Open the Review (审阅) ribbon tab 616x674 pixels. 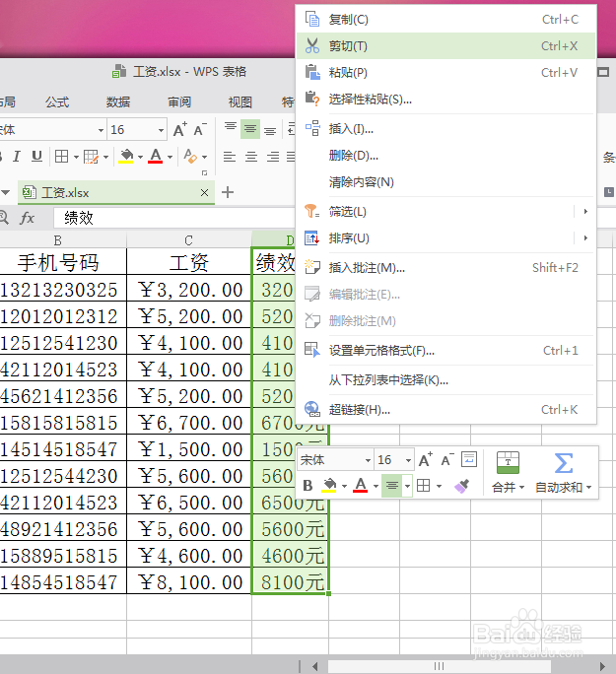pos(179,101)
